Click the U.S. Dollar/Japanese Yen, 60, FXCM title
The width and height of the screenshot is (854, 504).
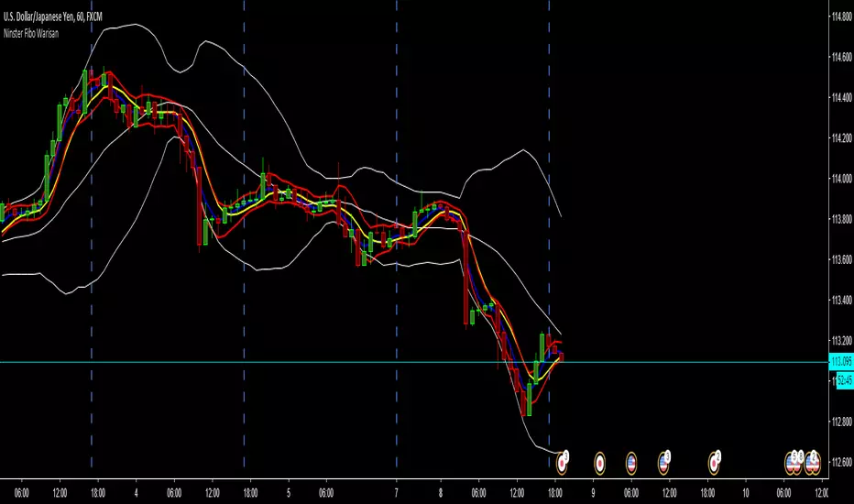pyautogui.click(x=53, y=16)
